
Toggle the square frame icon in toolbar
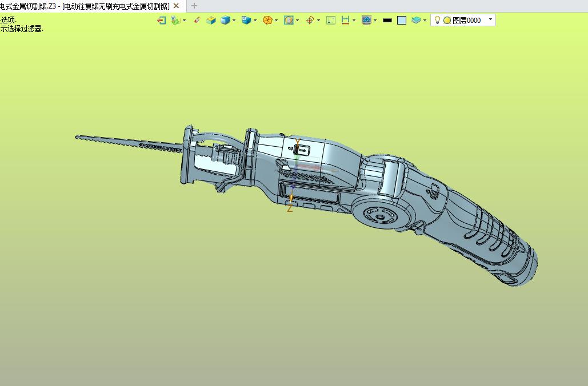tap(331, 20)
